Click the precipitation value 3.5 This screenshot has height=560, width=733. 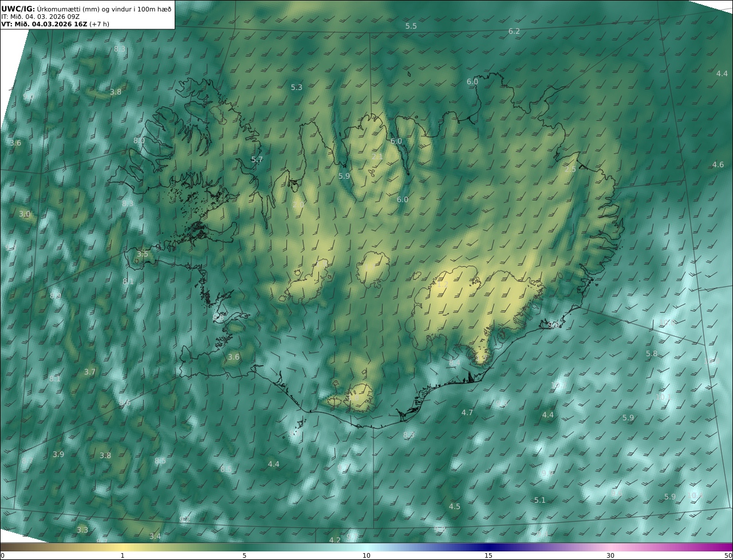(143, 254)
